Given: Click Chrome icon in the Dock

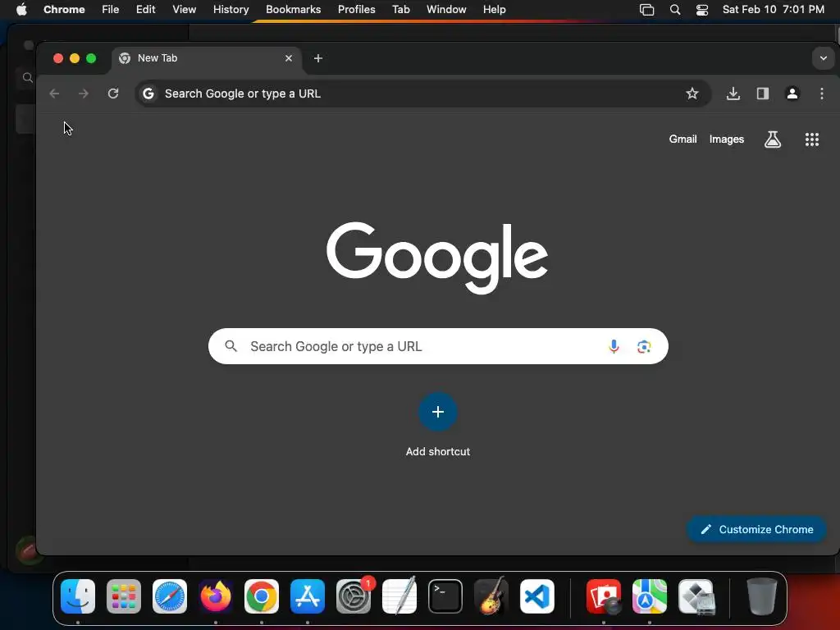Looking at the screenshot, I should pos(262,596).
